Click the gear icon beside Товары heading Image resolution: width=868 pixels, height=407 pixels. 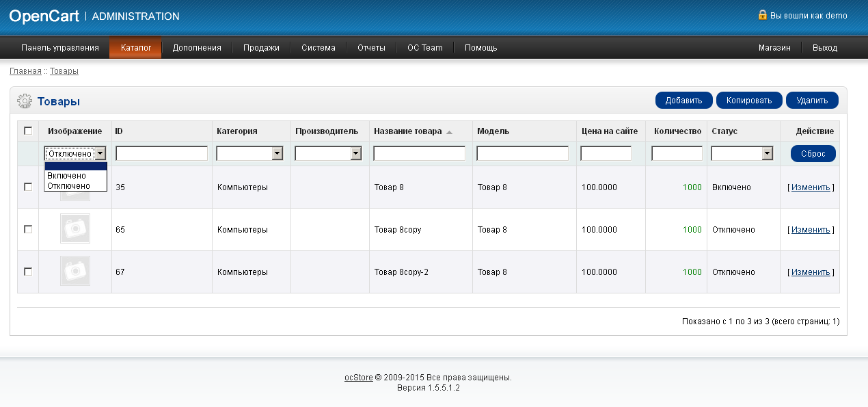point(24,101)
